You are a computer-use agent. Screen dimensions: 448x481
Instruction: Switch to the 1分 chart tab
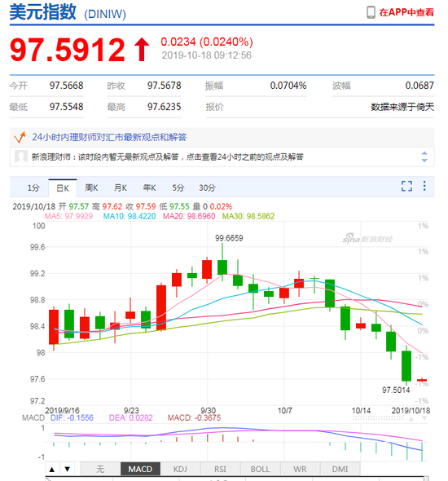pyautogui.click(x=33, y=188)
